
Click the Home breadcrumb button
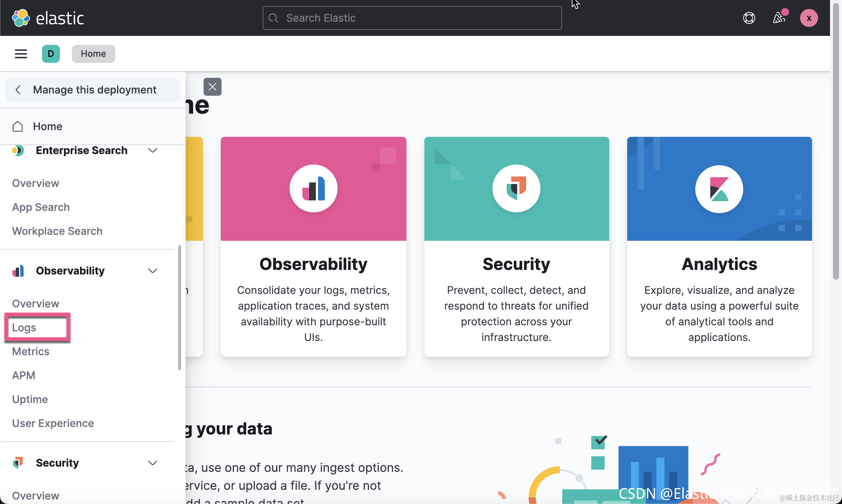click(x=93, y=54)
